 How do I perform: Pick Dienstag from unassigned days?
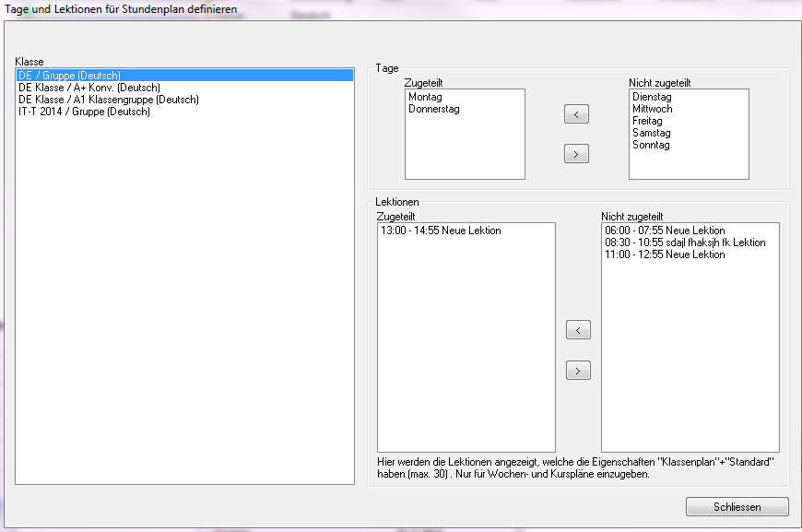pyautogui.click(x=652, y=97)
